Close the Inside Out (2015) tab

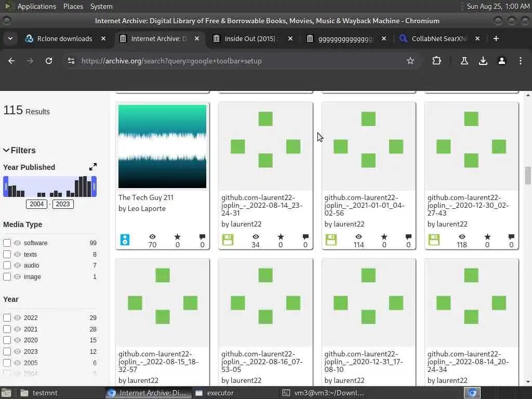tap(290, 38)
